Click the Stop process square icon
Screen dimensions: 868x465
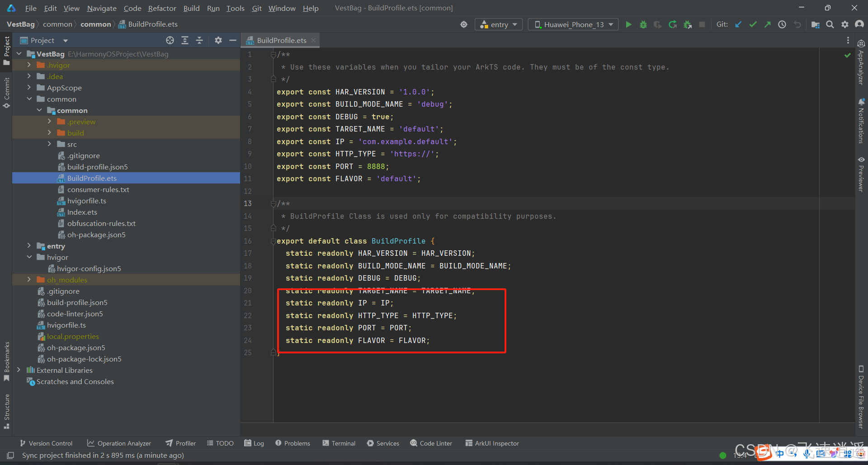[x=702, y=24]
